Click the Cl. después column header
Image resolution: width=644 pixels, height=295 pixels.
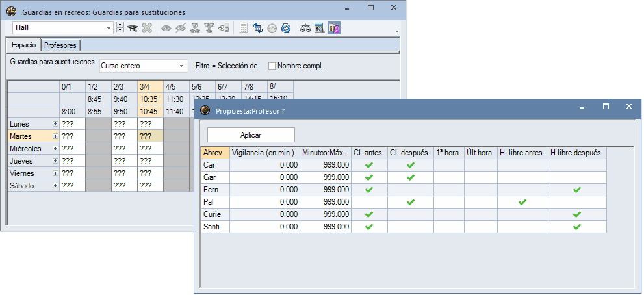[x=411, y=153]
